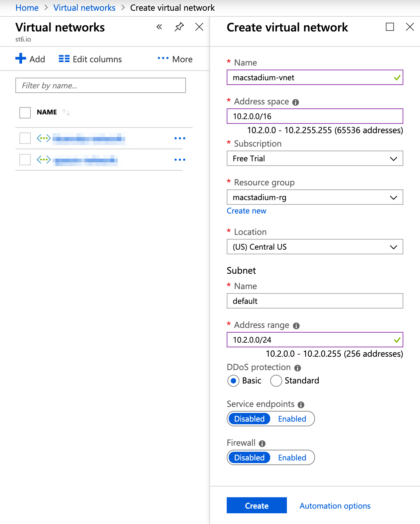
Task: Open Automation options
Action: click(x=335, y=505)
